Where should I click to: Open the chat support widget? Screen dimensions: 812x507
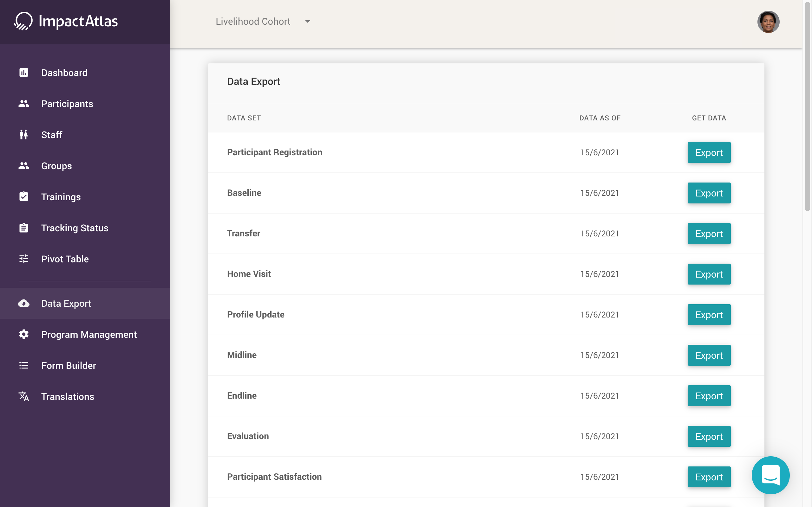point(770,475)
